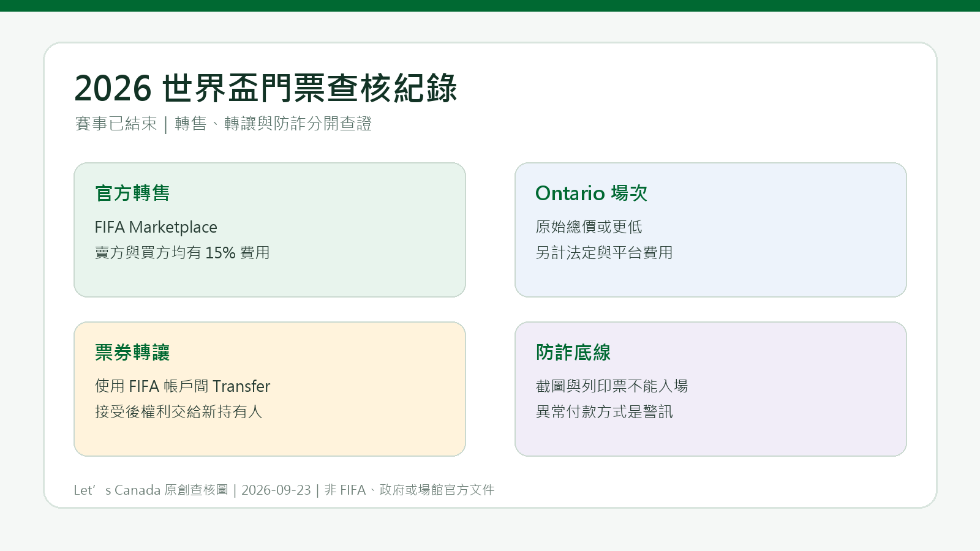Image resolution: width=980 pixels, height=551 pixels.
Task: Click the 異常付款方式是警訊 text
Action: click(604, 412)
